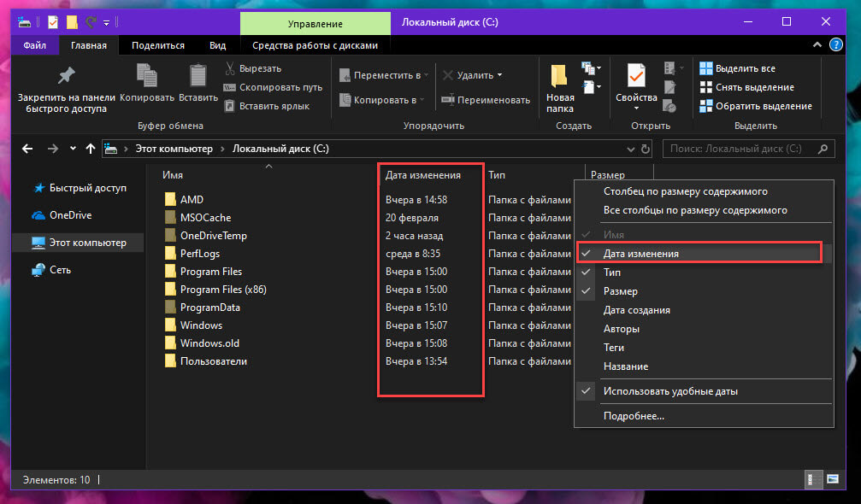Image resolution: width=861 pixels, height=504 pixels.
Task: Open Свойства (Properties) checkmark icon
Action: coord(636,75)
